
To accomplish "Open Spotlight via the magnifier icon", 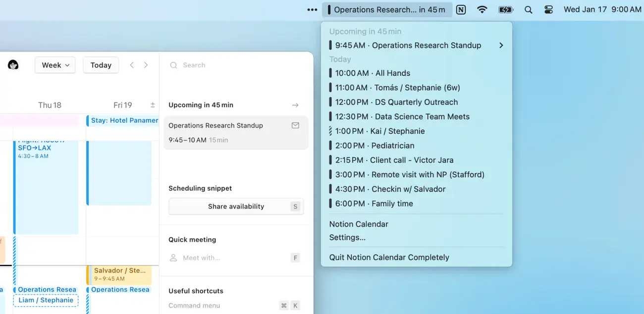I will (528, 9).
